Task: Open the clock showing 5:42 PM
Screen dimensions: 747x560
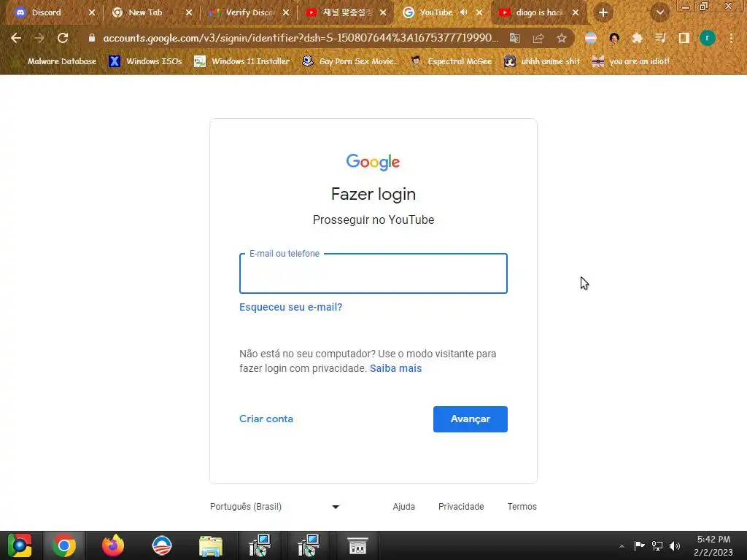Action: (713, 545)
